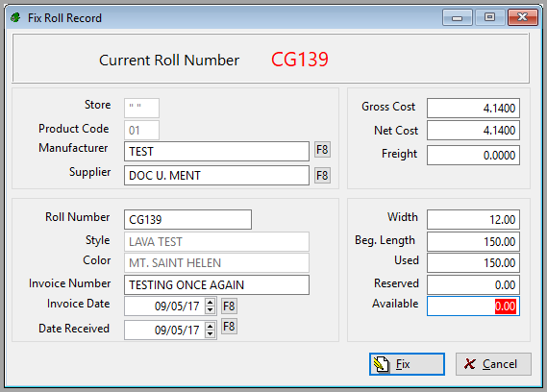Click the Roll Number field with CG139
The image size is (547, 392).
tap(187, 220)
